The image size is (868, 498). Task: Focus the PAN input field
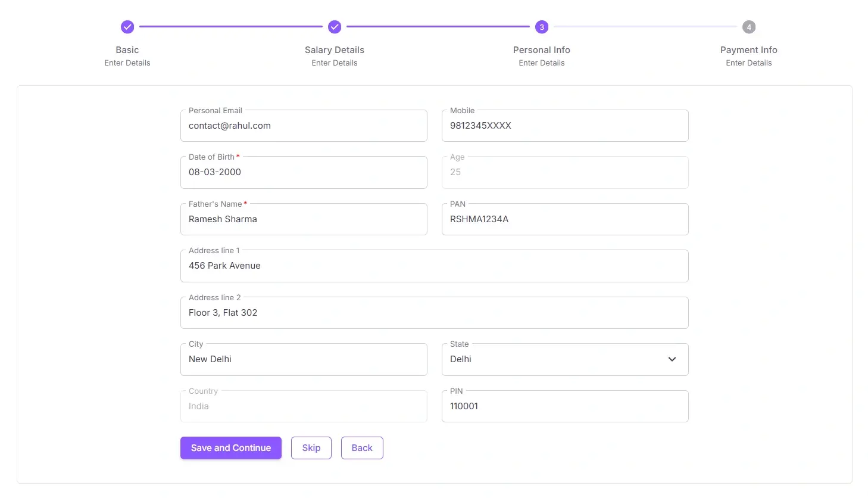coord(565,219)
